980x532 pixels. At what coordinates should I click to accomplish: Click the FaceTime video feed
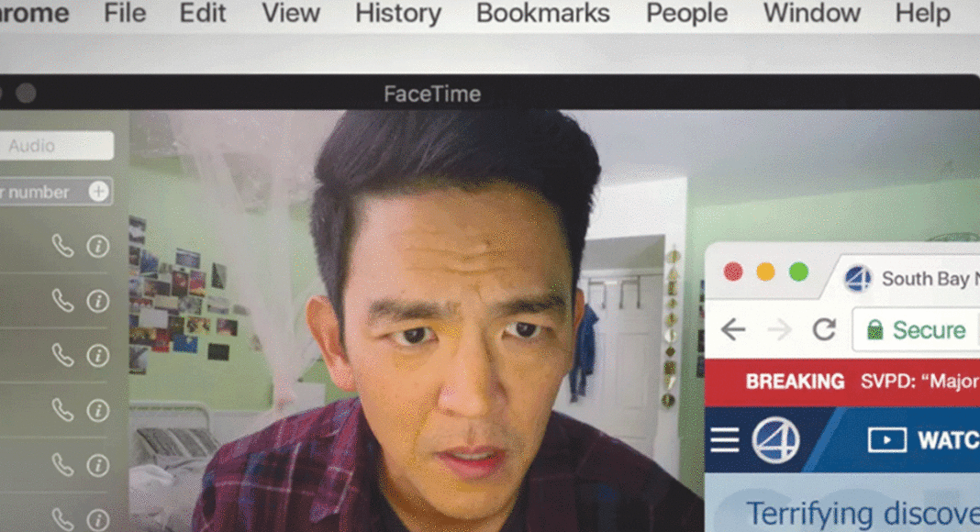[x=417, y=321]
